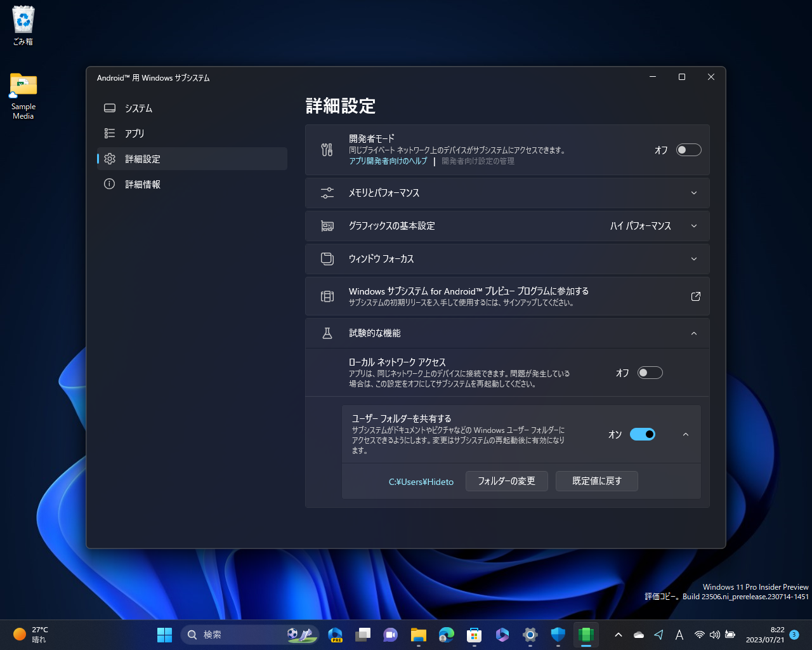The height and width of the screenshot is (650, 812).
Task: Enable 開発者モード with its toggle switch
Action: [x=688, y=150]
